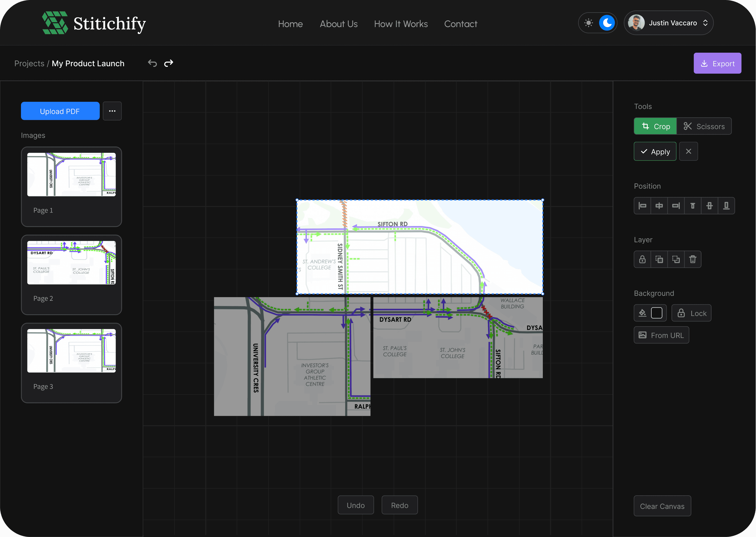
Task: Cancel the crop with the X button
Action: pyautogui.click(x=688, y=151)
